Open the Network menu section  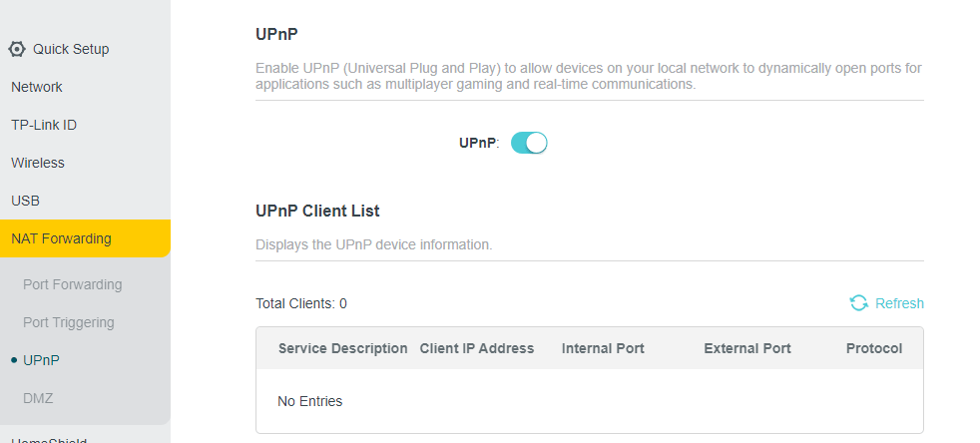pos(37,87)
